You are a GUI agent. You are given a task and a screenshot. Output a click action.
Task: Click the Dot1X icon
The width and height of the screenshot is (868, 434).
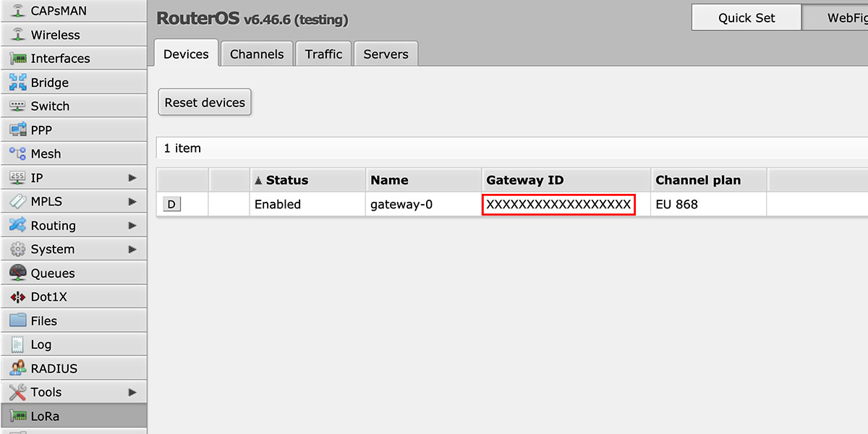(x=18, y=297)
